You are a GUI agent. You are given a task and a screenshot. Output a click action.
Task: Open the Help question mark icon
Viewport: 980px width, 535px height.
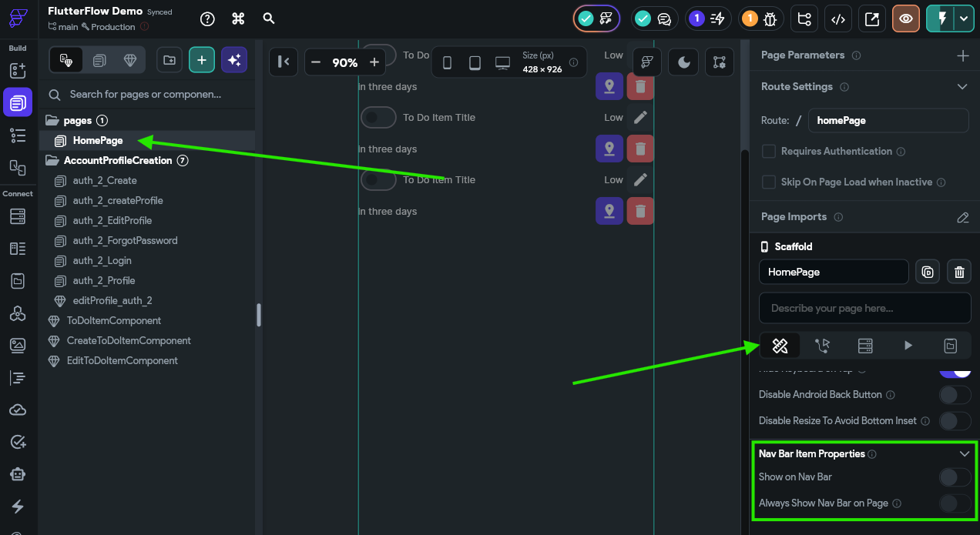click(x=207, y=19)
